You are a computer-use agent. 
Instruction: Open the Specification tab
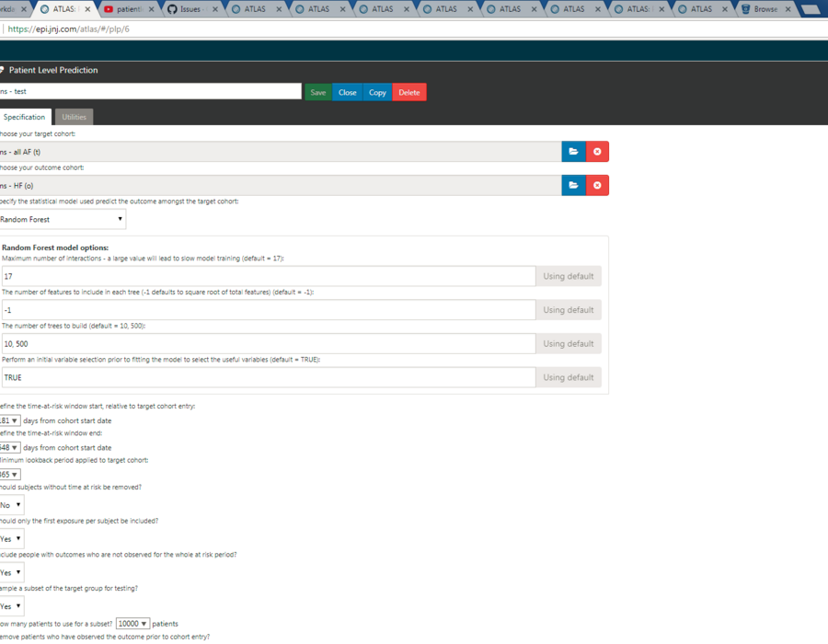tap(25, 117)
